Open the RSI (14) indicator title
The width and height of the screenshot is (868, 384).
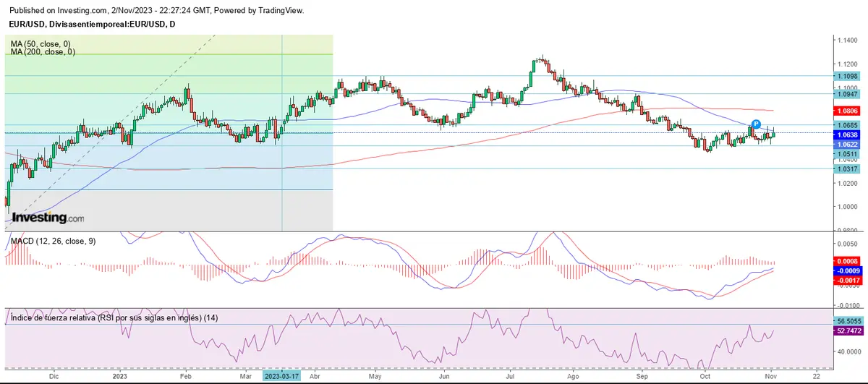click(x=114, y=318)
